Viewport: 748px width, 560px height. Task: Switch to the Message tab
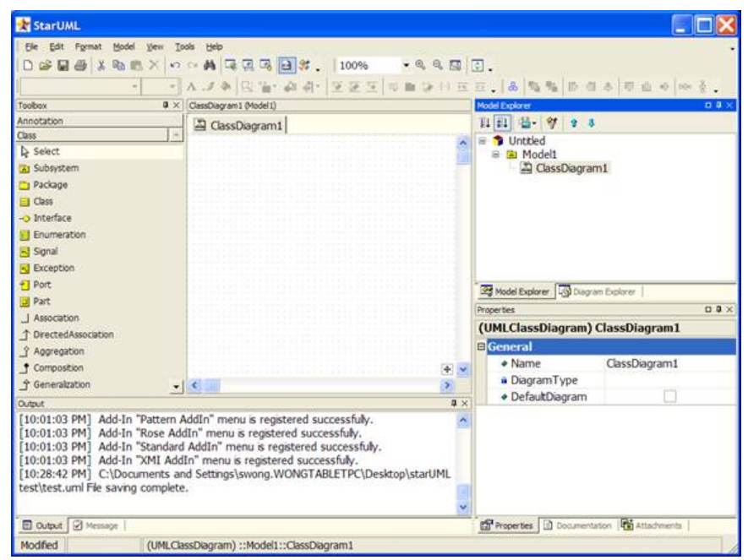tap(96, 525)
